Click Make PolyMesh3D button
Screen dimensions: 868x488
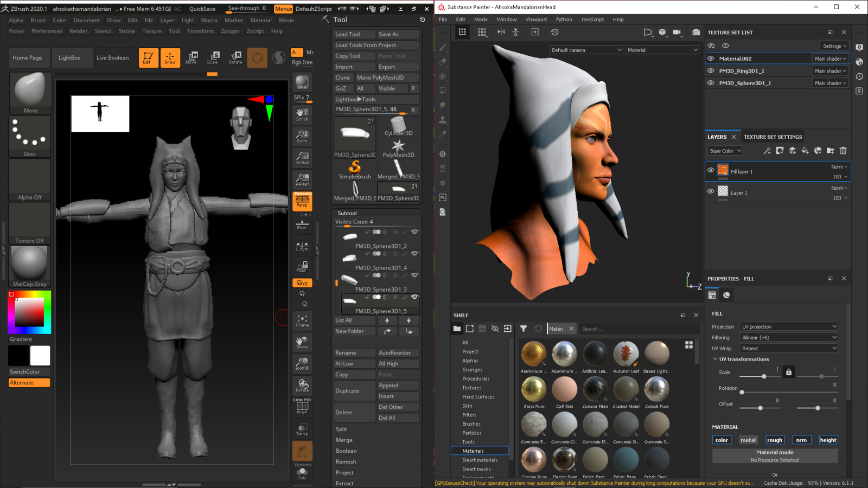[387, 78]
